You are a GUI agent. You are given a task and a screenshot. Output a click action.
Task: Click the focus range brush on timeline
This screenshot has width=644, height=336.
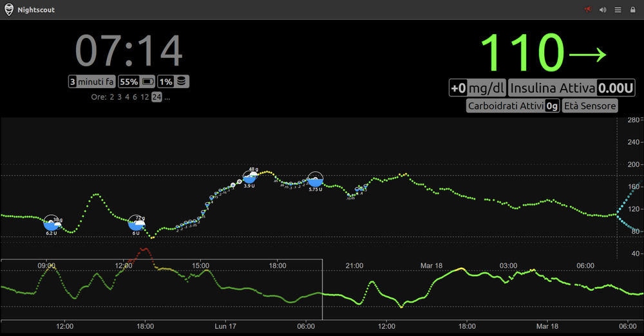(x=162, y=289)
